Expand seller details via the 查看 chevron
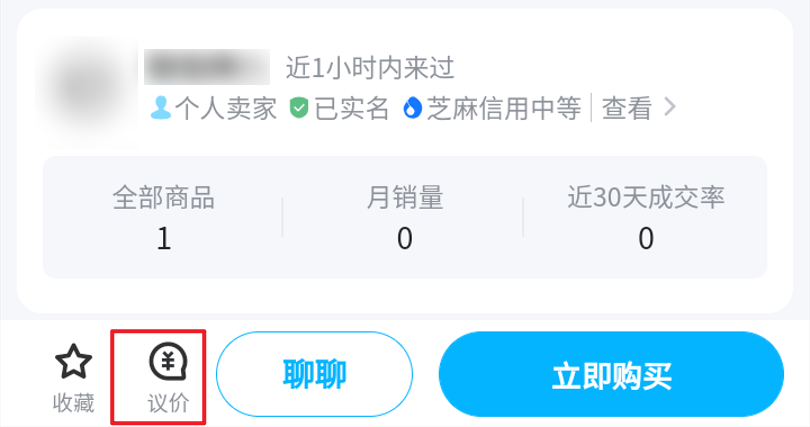 [669, 107]
